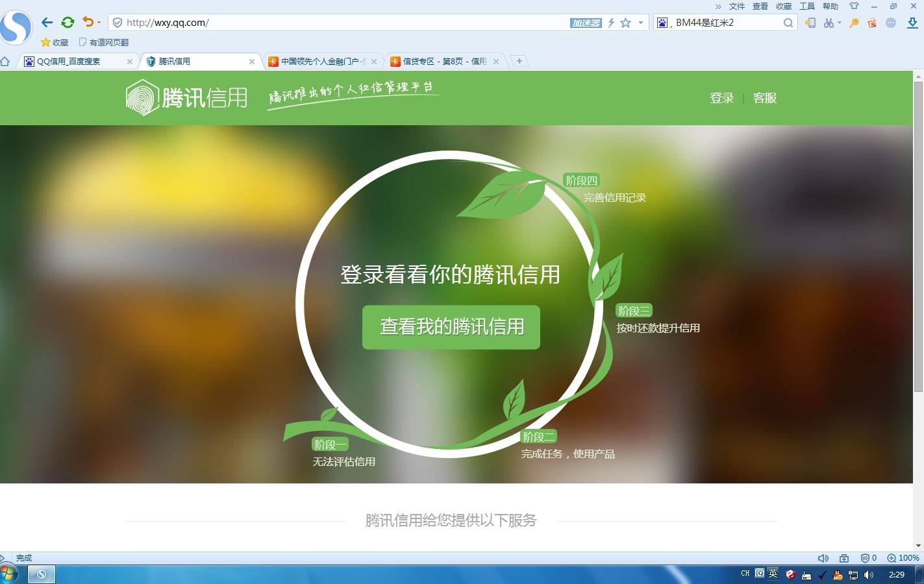Open a new tab with plus button
Viewport: 924px width, 584px height.
coord(519,61)
